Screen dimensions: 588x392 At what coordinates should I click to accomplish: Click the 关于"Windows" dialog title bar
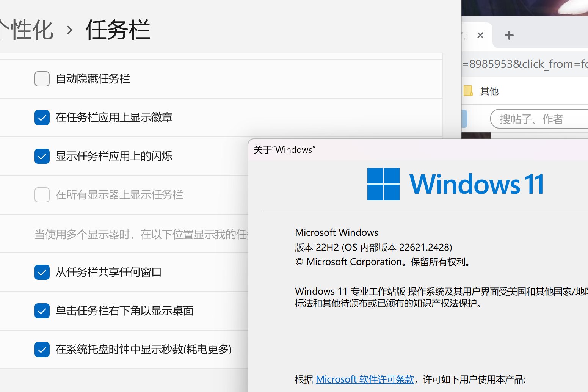pyautogui.click(x=379, y=150)
